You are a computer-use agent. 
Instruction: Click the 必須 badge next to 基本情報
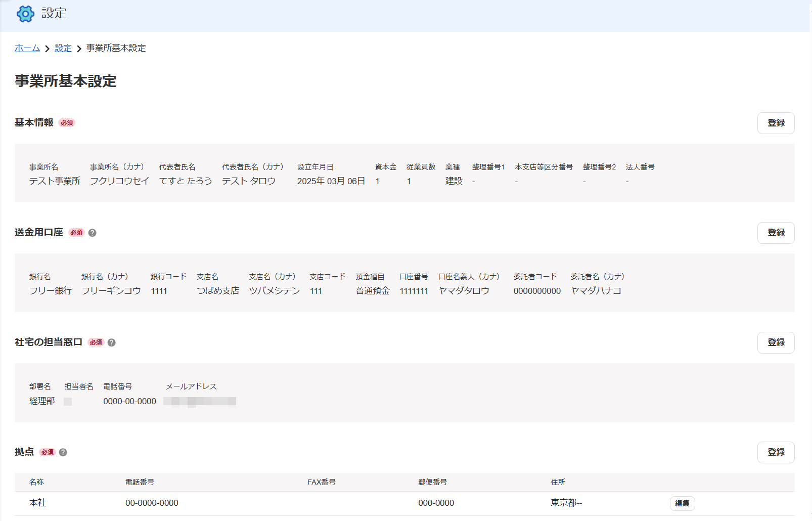[x=67, y=123]
